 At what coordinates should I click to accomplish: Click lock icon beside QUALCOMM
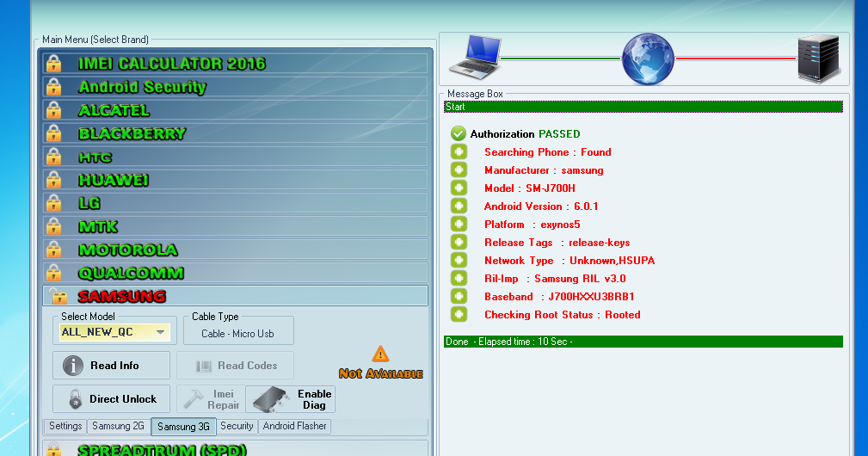point(53,273)
